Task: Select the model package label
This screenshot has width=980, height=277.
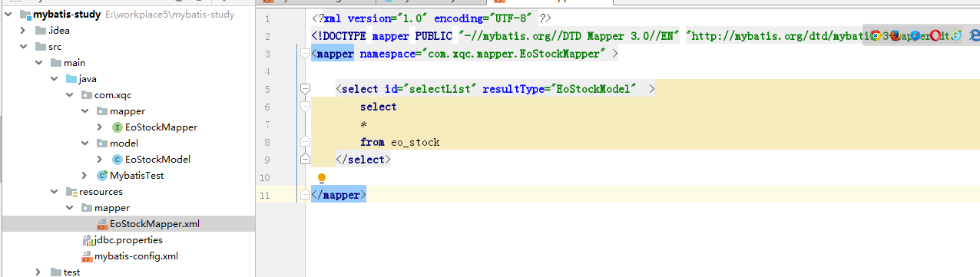Action: point(124,143)
